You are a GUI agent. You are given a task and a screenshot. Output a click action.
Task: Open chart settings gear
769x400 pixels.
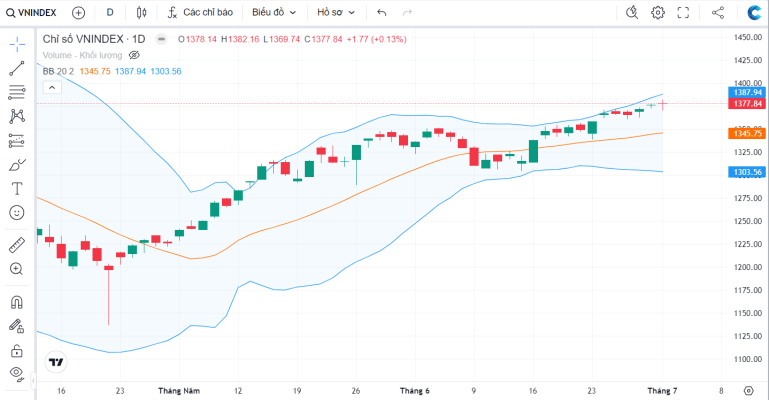658,13
